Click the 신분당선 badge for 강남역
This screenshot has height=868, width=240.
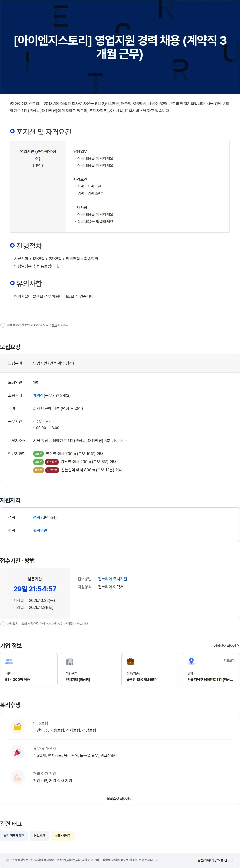[x=52, y=462]
